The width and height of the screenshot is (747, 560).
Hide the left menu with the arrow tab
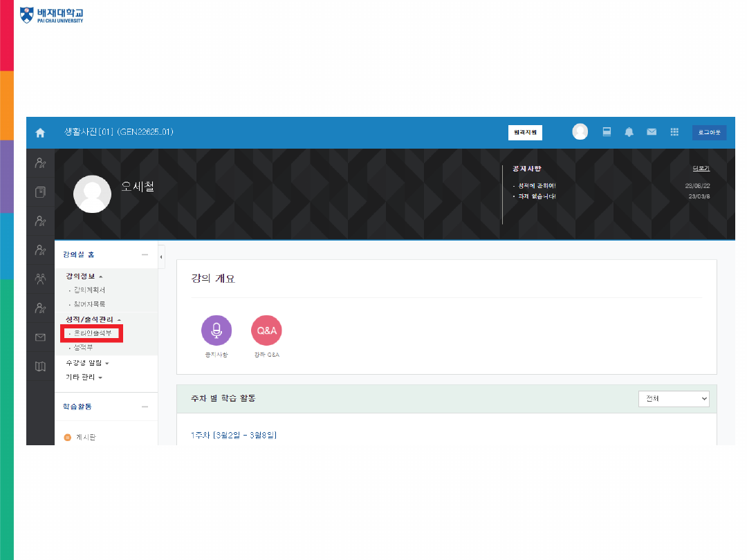coord(162,257)
